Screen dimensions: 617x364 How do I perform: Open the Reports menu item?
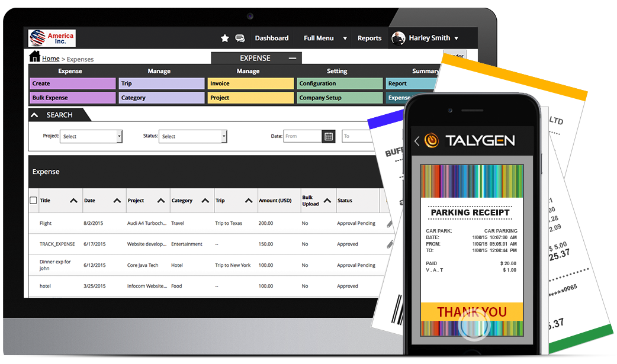(x=369, y=38)
